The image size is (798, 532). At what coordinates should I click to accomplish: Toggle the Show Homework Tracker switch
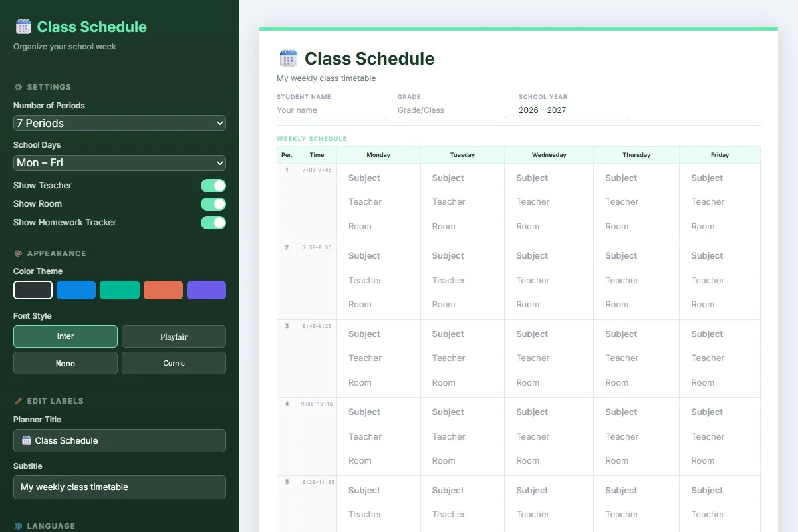tap(213, 223)
